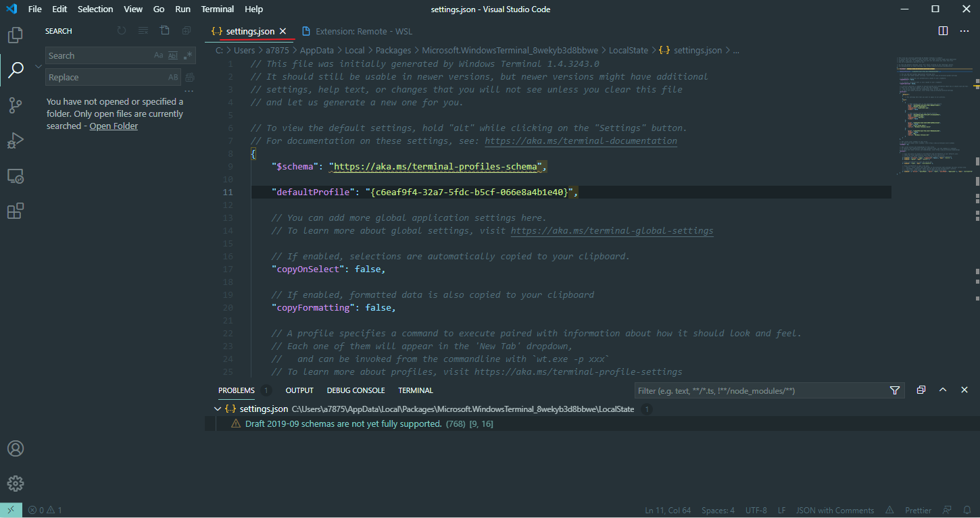Open the feedback icon in status bar
This screenshot has width=980, height=518.
[x=947, y=510]
